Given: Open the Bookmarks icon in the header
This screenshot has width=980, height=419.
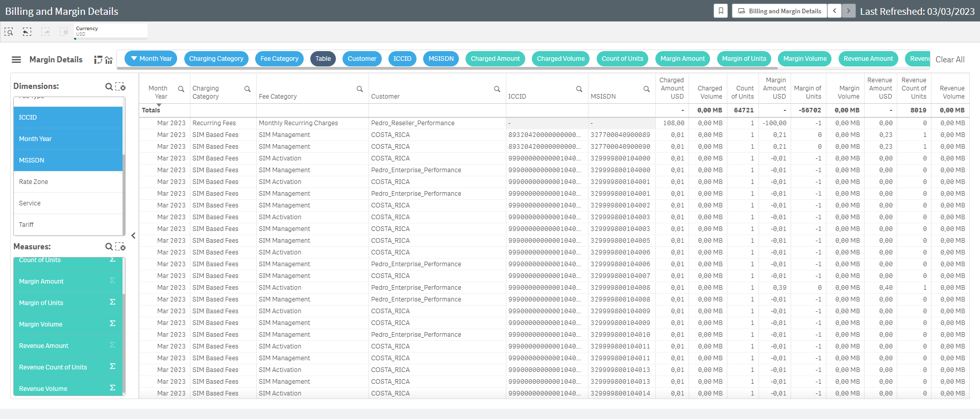Looking at the screenshot, I should point(720,11).
